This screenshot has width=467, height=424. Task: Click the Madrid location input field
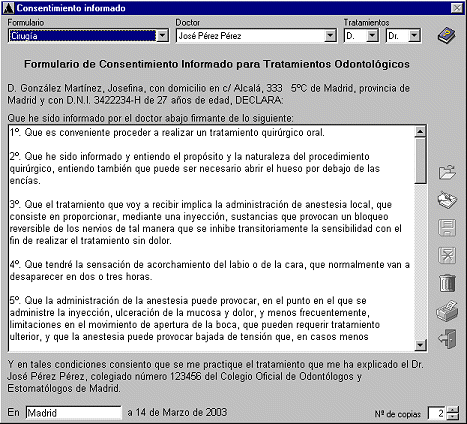pyautogui.click(x=74, y=413)
